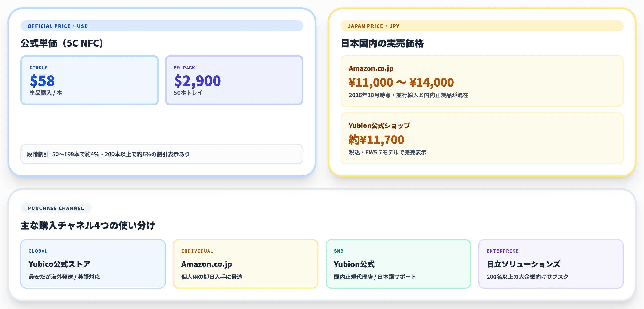Select the 50-PACK $2,900 price card
This screenshot has width=644, height=309.
point(234,80)
